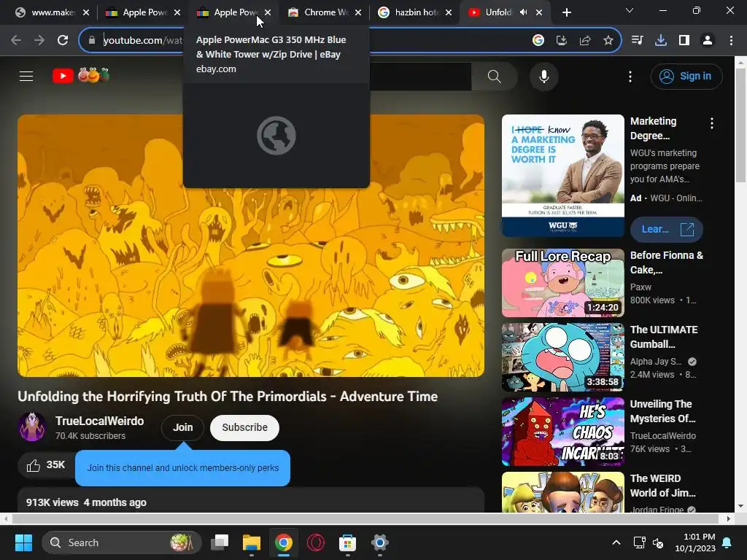Viewport: 747px width, 560px height.
Task: Open File Explorer from taskbar
Action: pyautogui.click(x=252, y=542)
